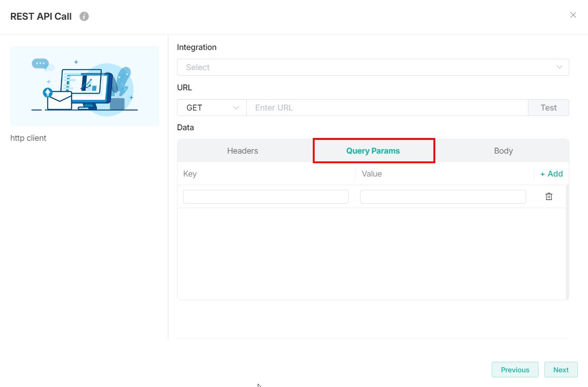Click the params table vertical scrollbar

coord(567,242)
